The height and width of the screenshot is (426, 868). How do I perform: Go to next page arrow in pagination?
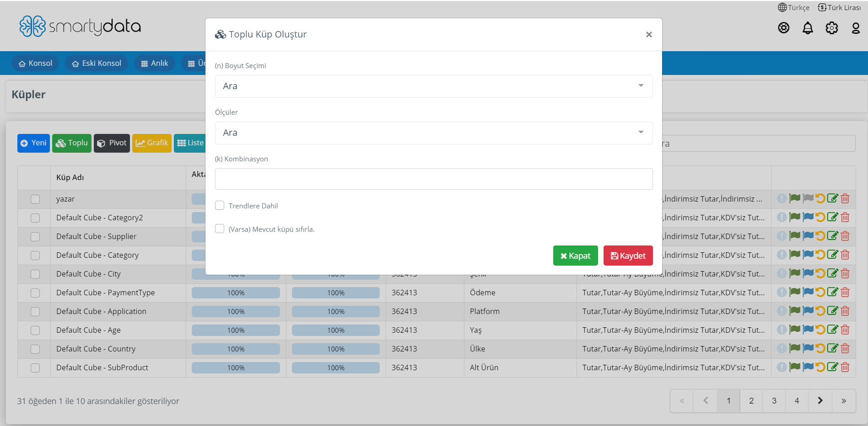(820, 401)
